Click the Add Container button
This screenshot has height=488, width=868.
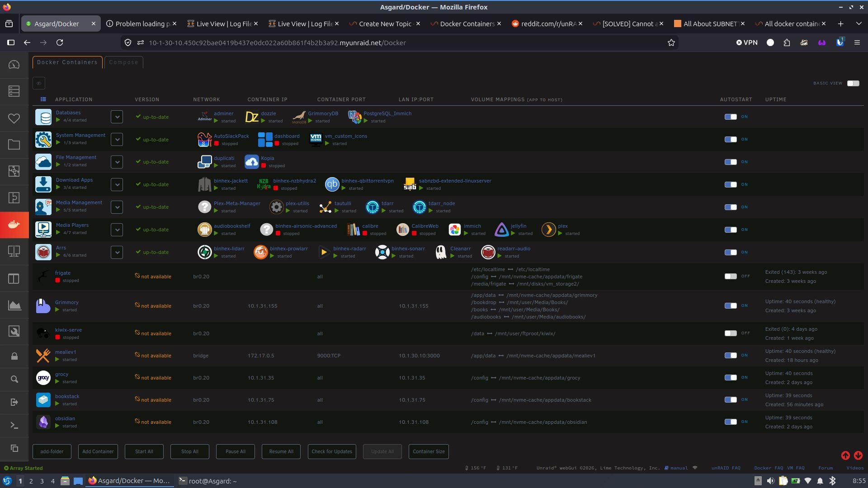98,451
